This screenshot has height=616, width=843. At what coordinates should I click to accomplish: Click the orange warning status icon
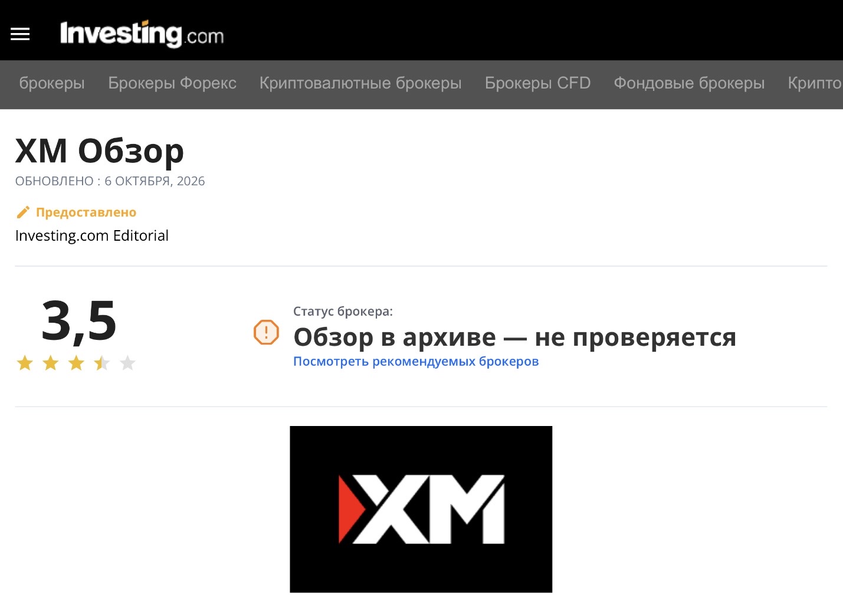coord(266,332)
